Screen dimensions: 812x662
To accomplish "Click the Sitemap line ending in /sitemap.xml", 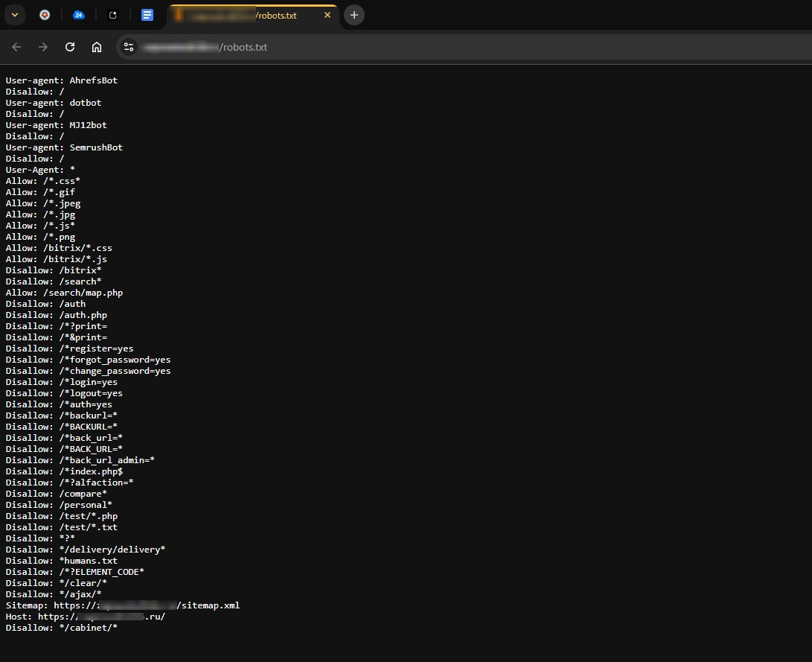I will (x=123, y=605).
